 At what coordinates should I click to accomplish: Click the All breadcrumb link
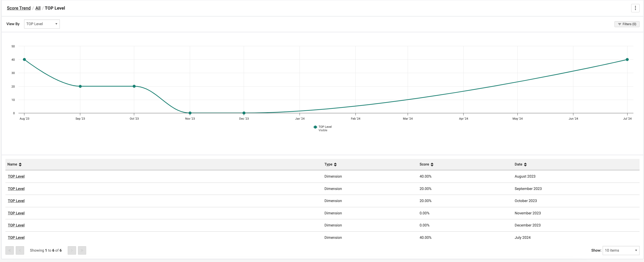pos(38,8)
